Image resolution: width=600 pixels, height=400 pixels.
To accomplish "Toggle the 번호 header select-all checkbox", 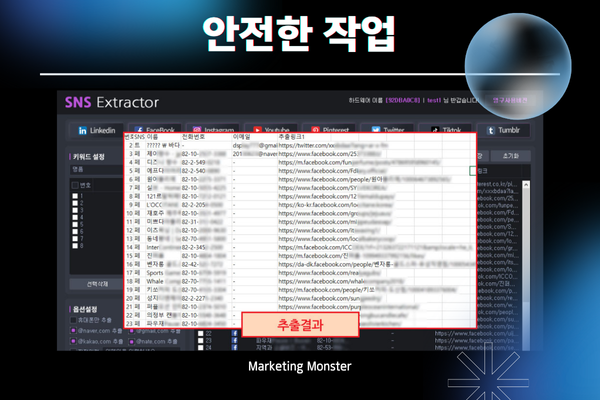I will coord(75,185).
